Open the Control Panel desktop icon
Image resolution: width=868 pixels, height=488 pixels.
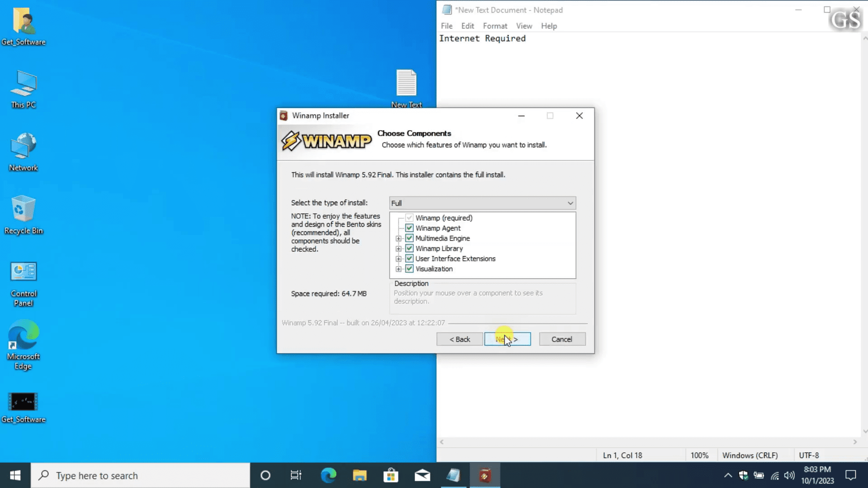coord(24,284)
